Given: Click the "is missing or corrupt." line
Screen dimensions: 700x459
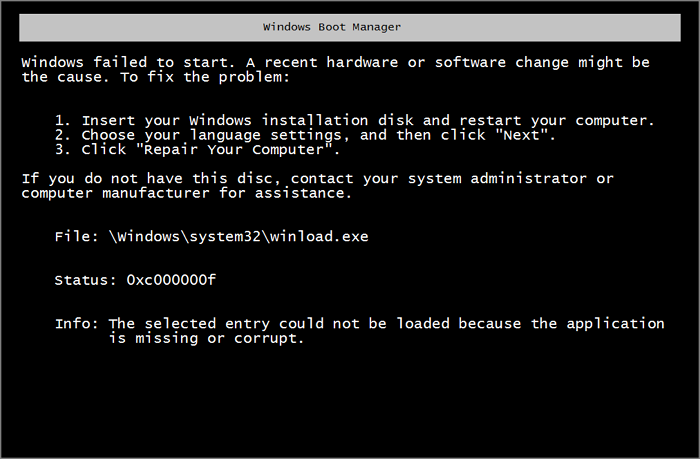Looking at the screenshot, I should [205, 338].
